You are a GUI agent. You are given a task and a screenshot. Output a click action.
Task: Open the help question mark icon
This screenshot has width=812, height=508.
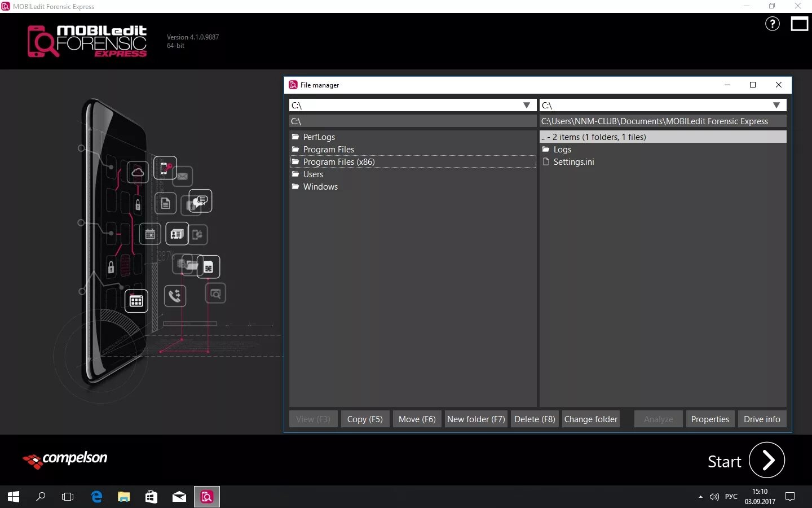[x=772, y=24]
